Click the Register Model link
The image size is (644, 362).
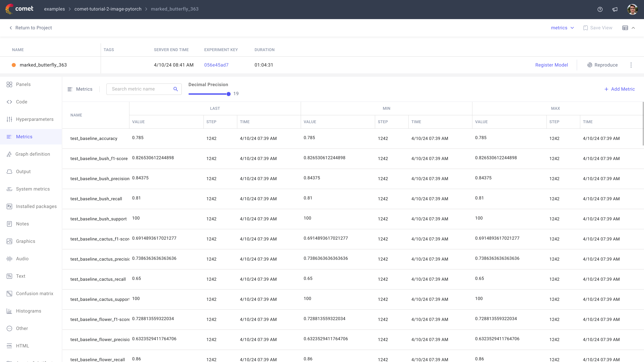point(551,65)
